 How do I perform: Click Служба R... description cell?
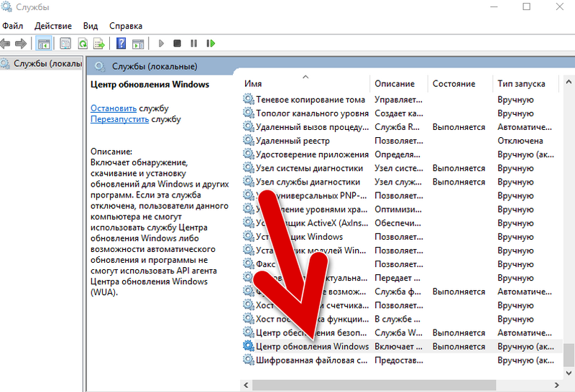[x=397, y=127]
